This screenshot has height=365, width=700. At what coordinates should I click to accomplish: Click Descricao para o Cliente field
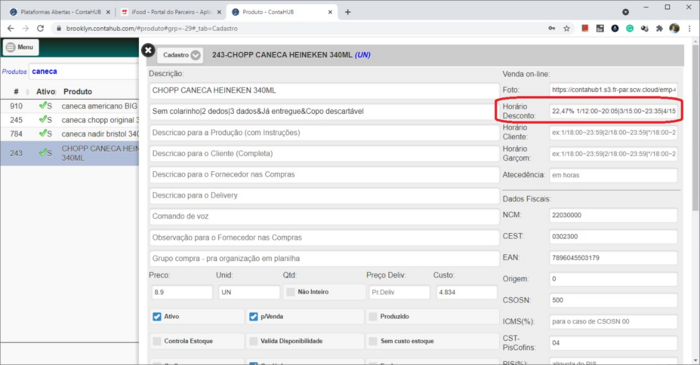pos(324,153)
